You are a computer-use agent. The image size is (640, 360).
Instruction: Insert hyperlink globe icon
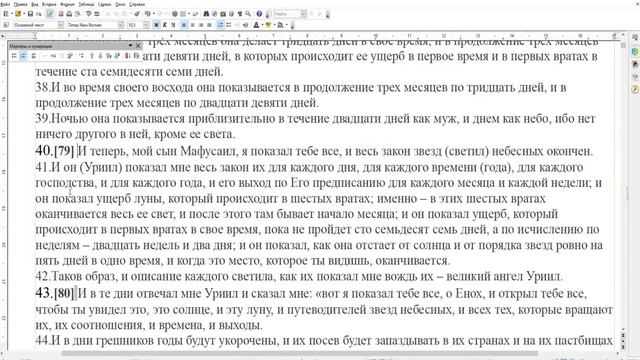point(175,14)
